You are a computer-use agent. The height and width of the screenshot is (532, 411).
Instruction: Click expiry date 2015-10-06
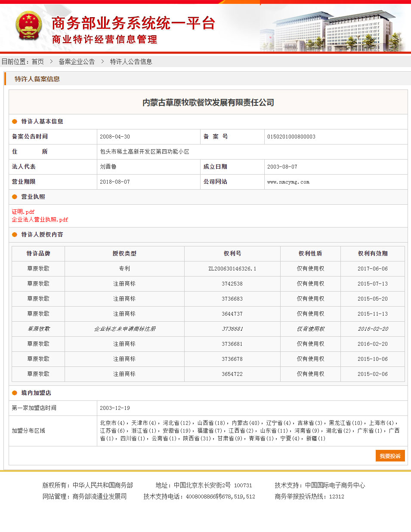tap(373, 359)
